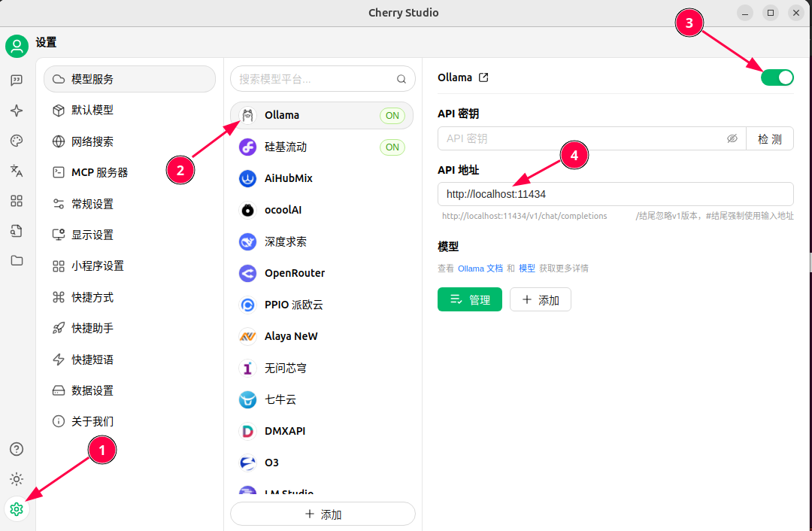Open the files folder sidebar icon
812x531 pixels.
click(17, 260)
